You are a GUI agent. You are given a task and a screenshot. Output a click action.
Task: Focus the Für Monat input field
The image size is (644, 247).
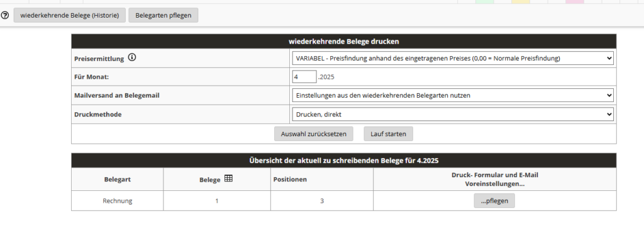pyautogui.click(x=304, y=77)
